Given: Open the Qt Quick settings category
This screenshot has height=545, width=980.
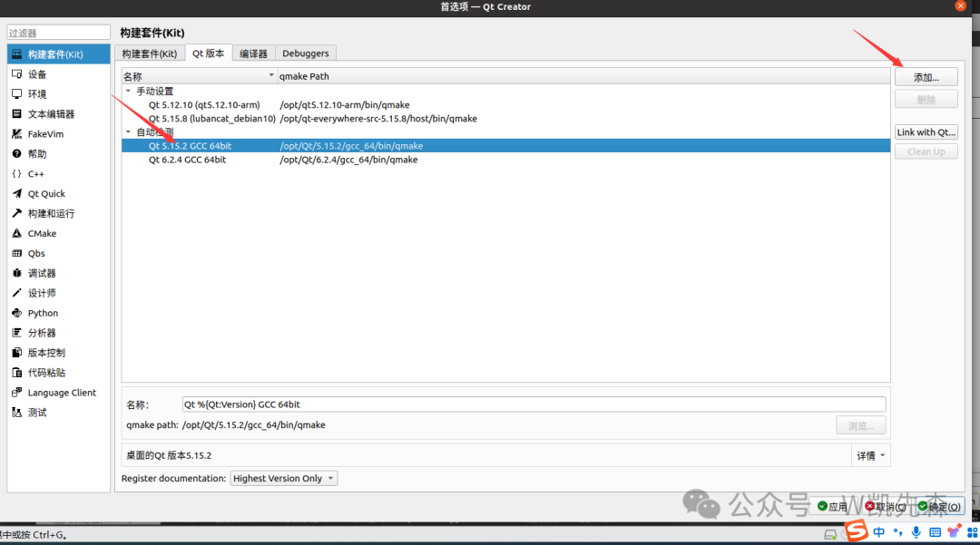Looking at the screenshot, I should [x=17, y=194].
